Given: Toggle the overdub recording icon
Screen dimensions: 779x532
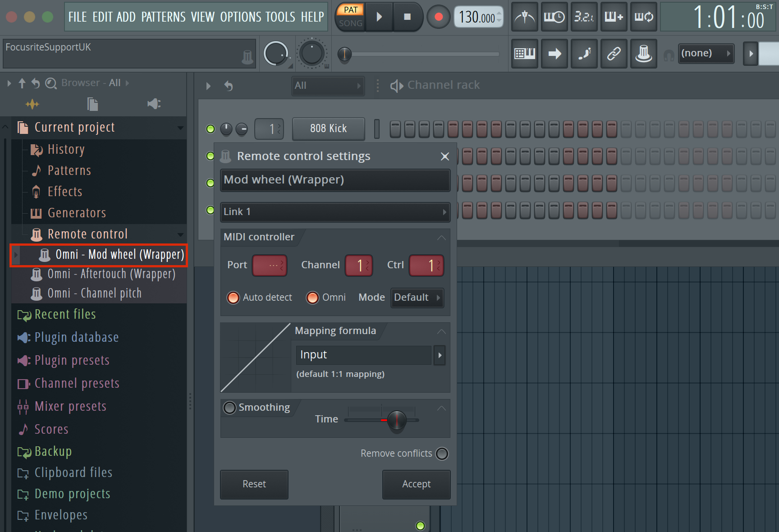Looking at the screenshot, I should pyautogui.click(x=614, y=17).
